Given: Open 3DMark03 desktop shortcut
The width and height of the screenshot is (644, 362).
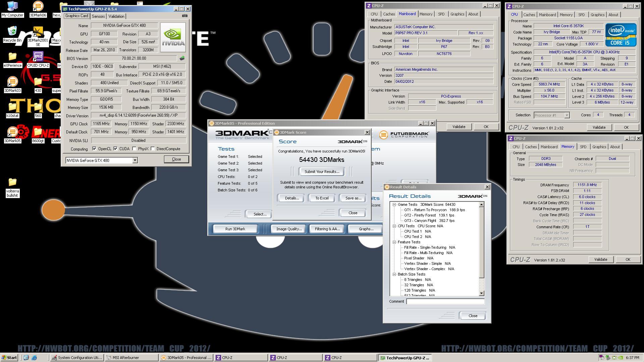Looking at the screenshot, I should [x=12, y=84].
